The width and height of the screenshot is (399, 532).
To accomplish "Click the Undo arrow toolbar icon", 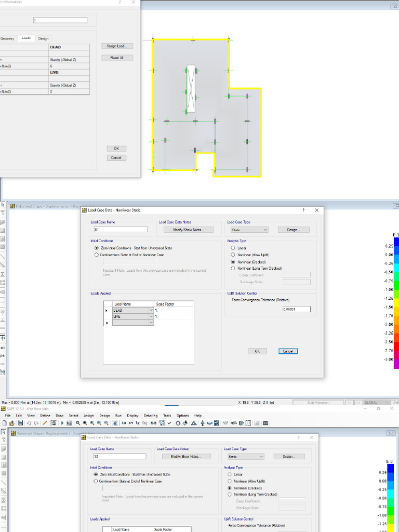I will 29,423.
